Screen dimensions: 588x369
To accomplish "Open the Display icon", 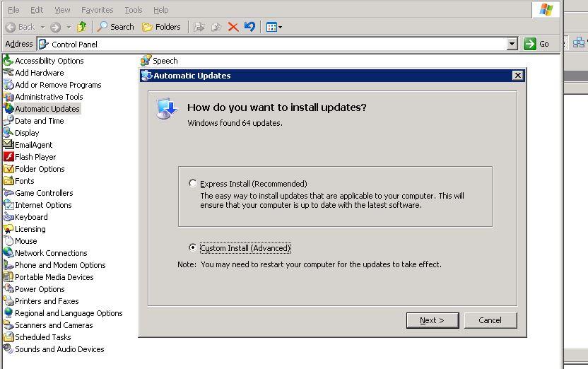I will coord(8,133).
